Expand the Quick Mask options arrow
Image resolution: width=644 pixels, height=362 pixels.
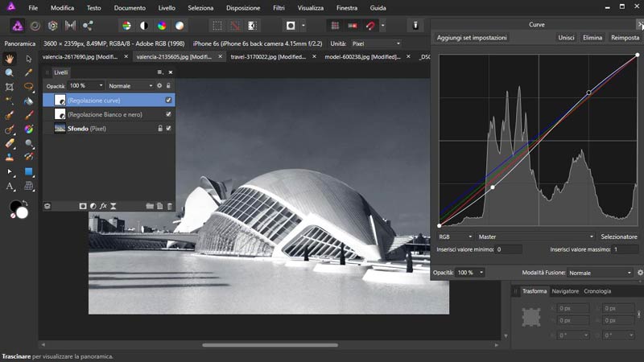click(303, 26)
